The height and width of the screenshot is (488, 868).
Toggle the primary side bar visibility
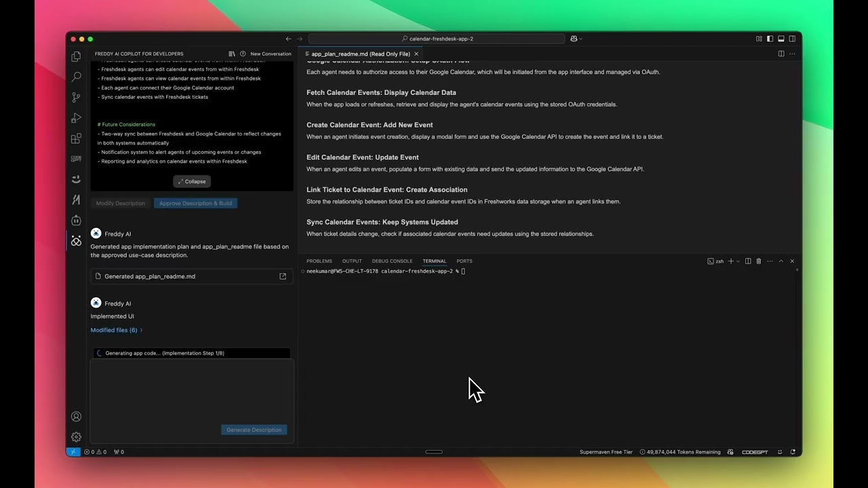[x=770, y=39]
